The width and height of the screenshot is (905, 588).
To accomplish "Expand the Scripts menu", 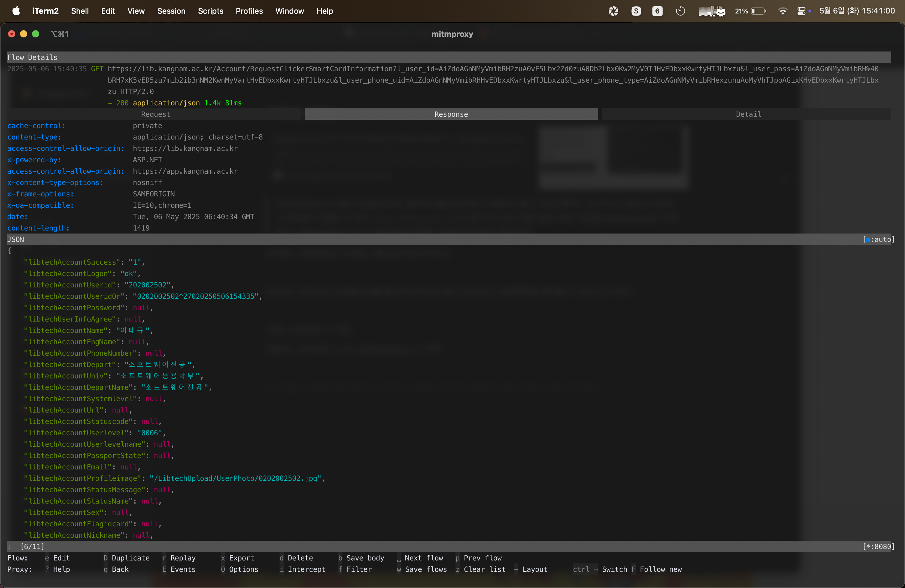I will pyautogui.click(x=210, y=11).
